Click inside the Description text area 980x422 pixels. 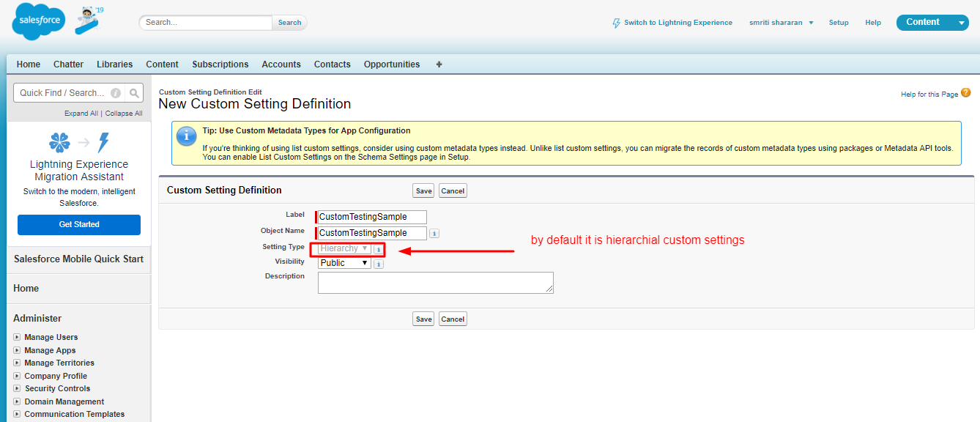click(x=435, y=282)
